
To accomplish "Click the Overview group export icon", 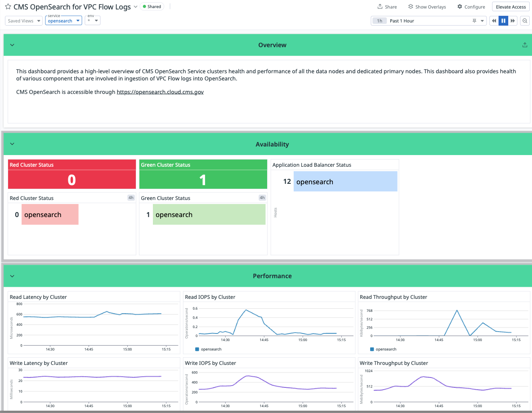I will click(x=525, y=45).
